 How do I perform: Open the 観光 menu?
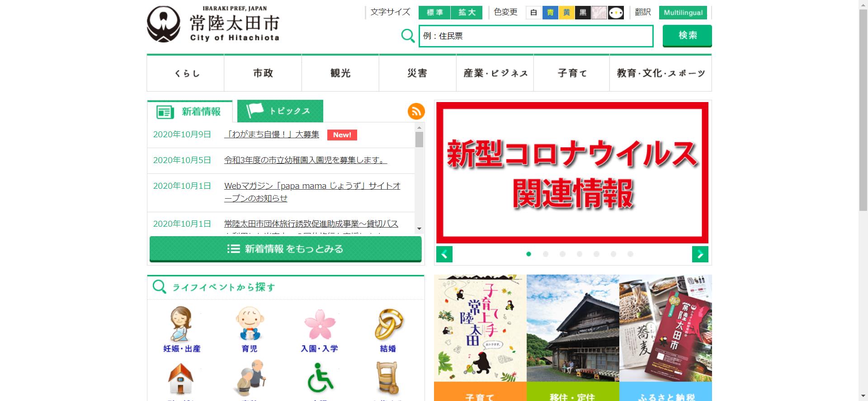tap(340, 73)
